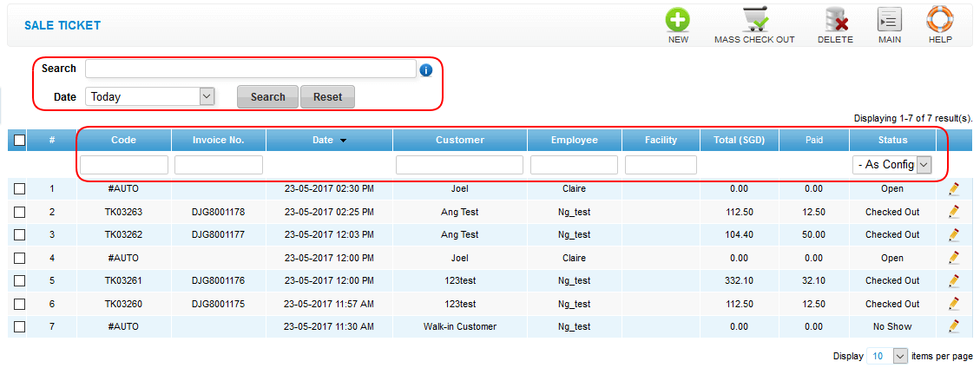Click the blue info icon beside Search

point(426,69)
